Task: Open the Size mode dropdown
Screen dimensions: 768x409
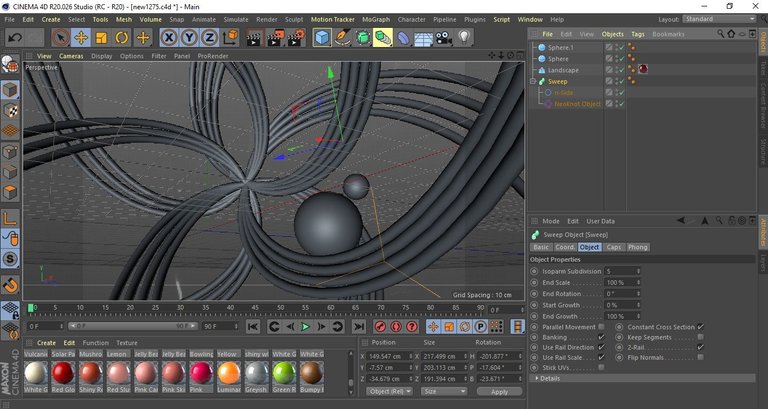Action: 444,391
